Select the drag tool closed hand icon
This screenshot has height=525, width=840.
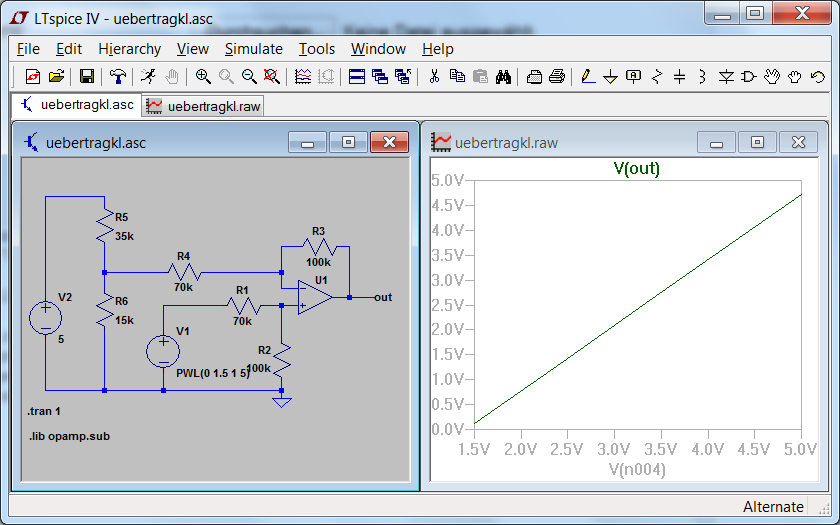click(x=794, y=77)
